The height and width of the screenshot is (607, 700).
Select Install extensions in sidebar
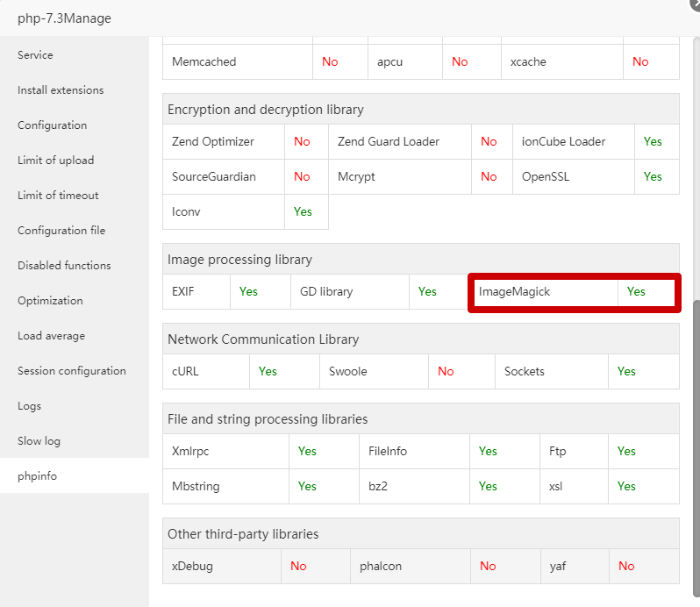click(x=61, y=90)
